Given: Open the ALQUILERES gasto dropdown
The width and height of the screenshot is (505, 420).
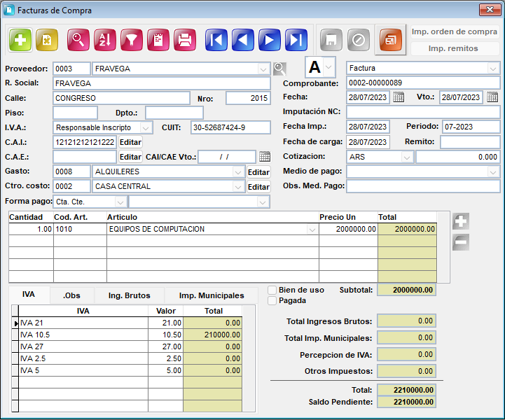Looking at the screenshot, I should [238, 172].
